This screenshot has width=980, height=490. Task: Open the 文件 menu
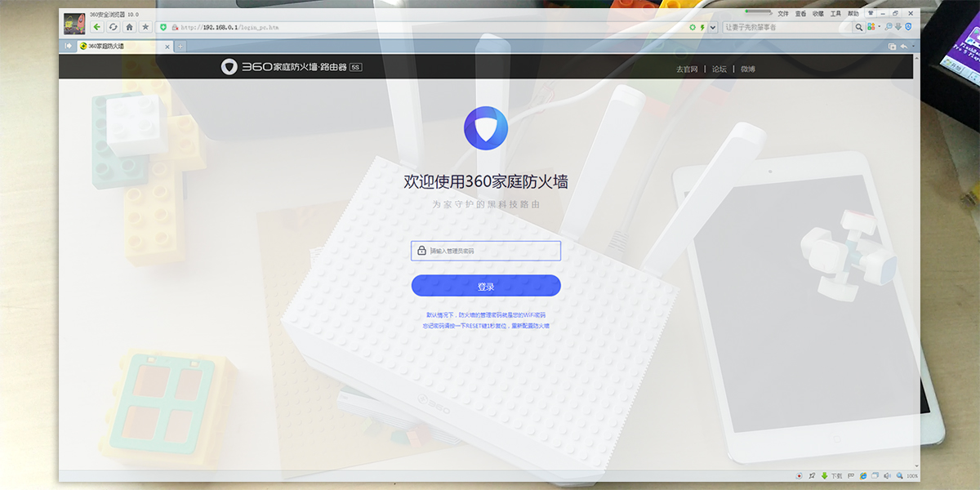pos(783,14)
